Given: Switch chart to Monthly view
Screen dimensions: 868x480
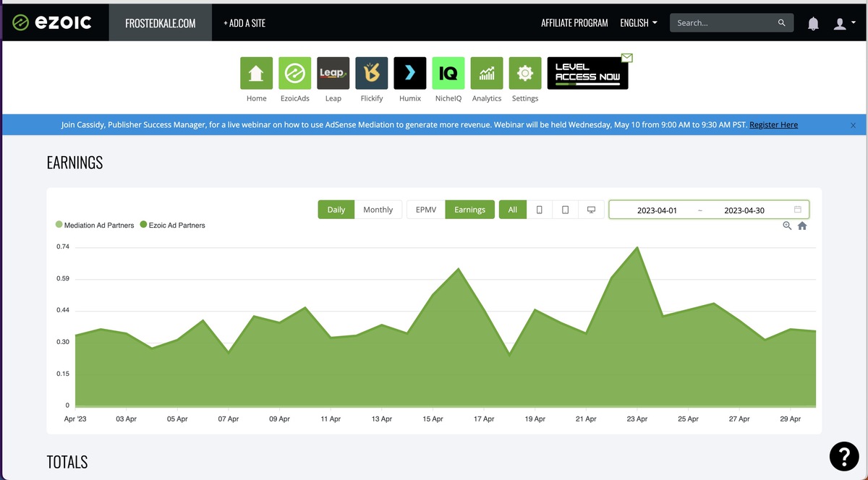Looking at the screenshot, I should click(378, 210).
